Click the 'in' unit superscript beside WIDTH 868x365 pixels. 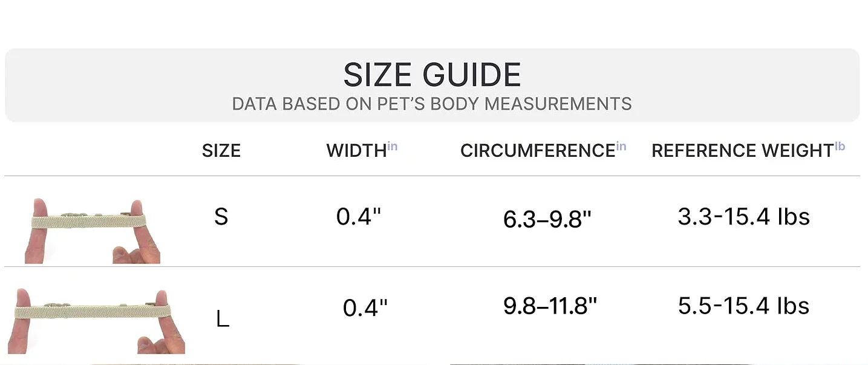coord(393,146)
